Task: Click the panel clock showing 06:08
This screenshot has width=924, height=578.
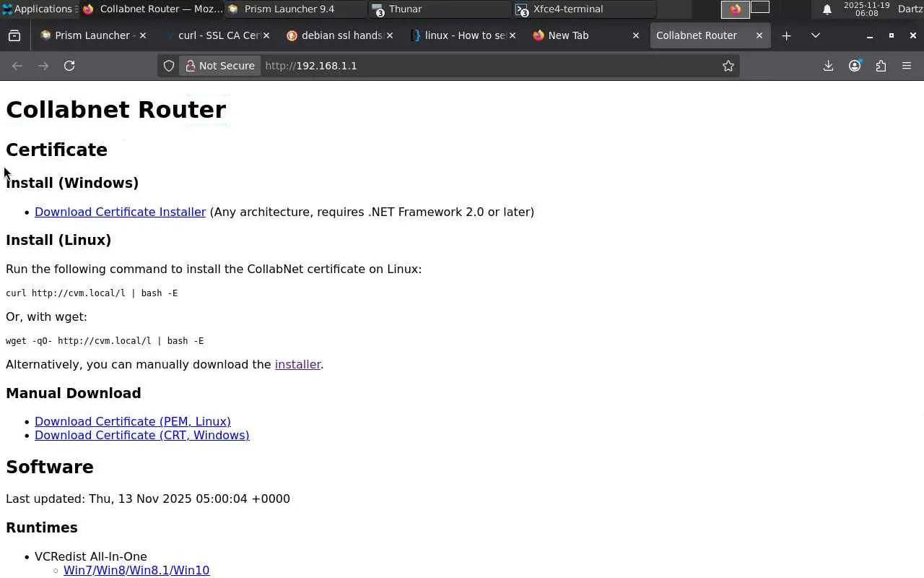Action: [866, 9]
